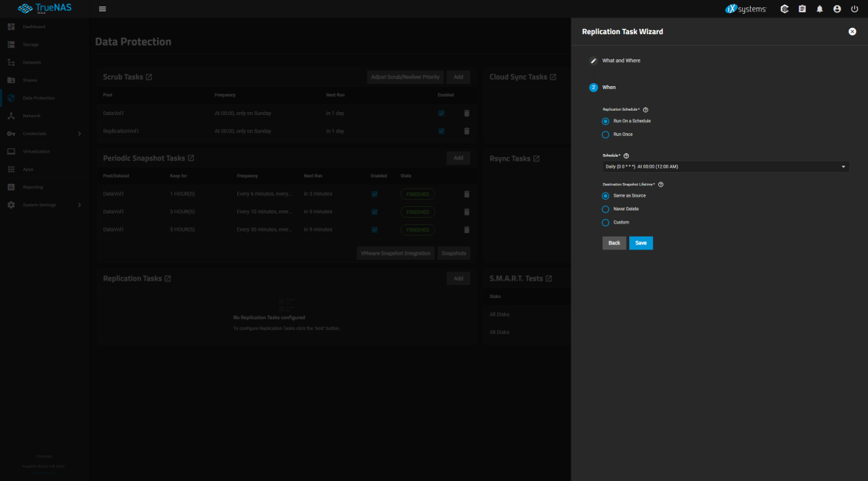Delete the 1 HOUR(S) snapshot task
Viewport: 868px width, 481px height.
(x=467, y=194)
